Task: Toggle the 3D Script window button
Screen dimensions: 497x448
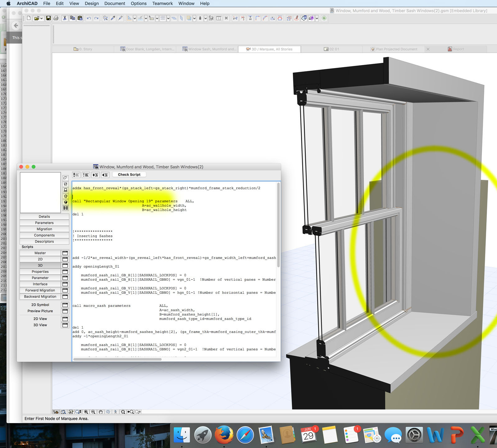Action: [x=65, y=266]
